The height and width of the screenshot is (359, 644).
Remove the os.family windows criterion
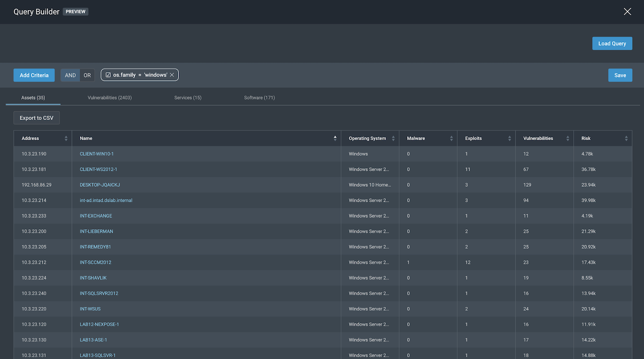172,75
